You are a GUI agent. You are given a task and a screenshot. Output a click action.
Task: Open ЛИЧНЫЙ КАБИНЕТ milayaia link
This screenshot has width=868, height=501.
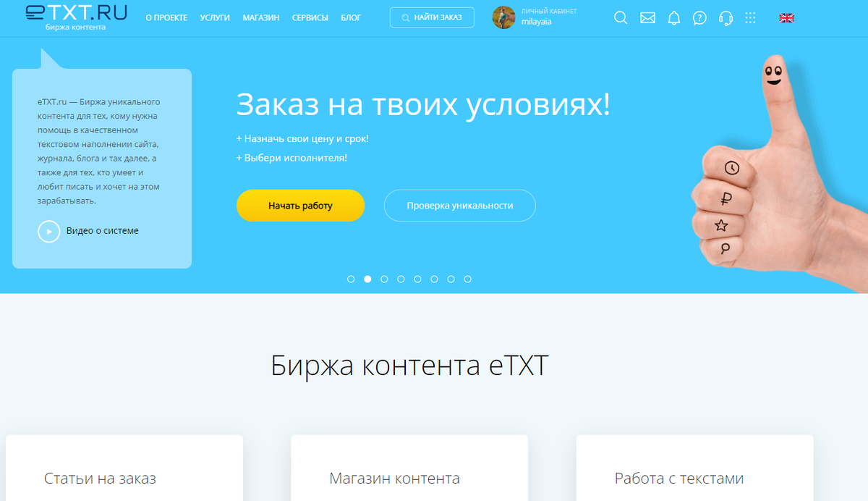[549, 17]
